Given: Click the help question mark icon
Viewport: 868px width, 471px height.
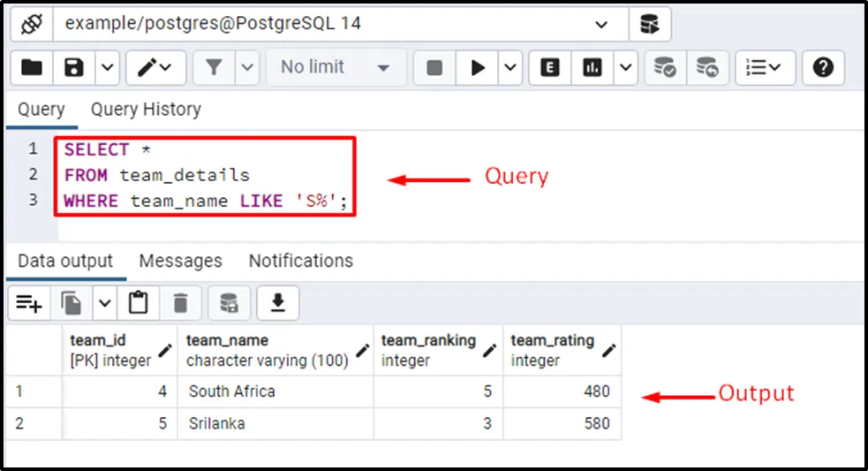Looking at the screenshot, I should [823, 68].
